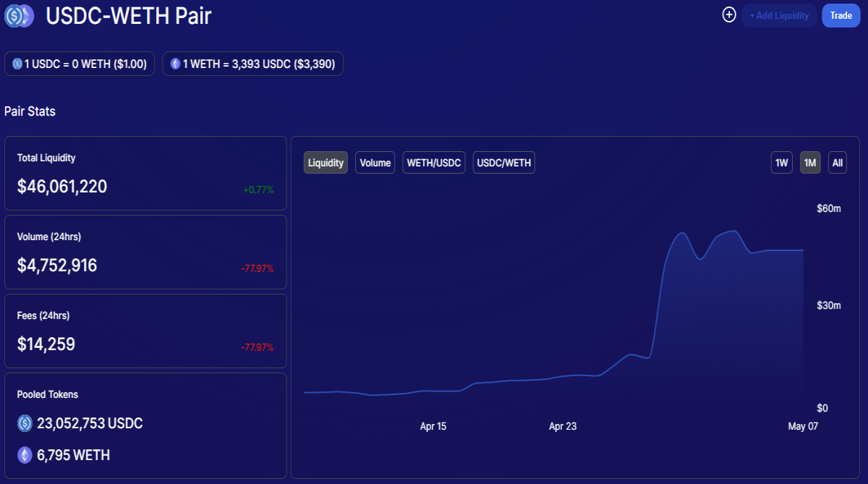The width and height of the screenshot is (868, 484).
Task: Set chart timeframe to All
Action: click(838, 163)
